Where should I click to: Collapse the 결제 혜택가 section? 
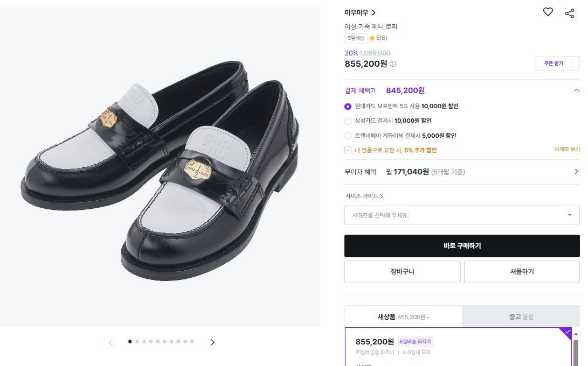tap(576, 90)
